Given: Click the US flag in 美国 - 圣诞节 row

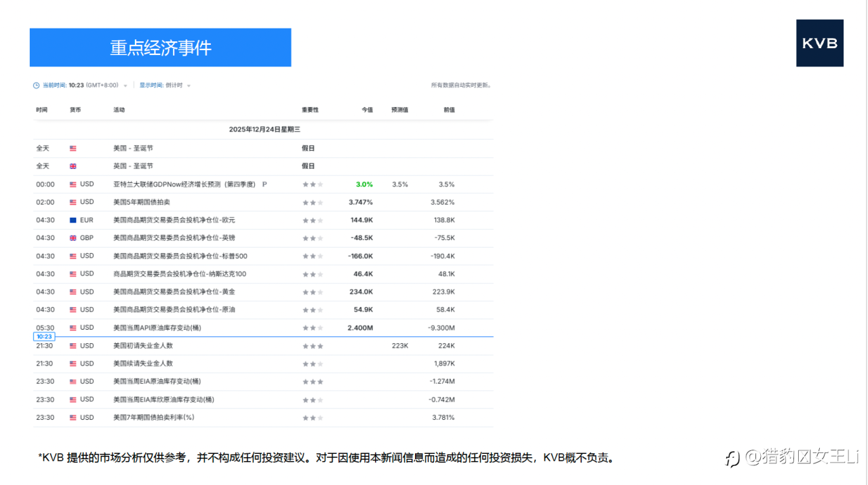Looking at the screenshot, I should click(73, 149).
